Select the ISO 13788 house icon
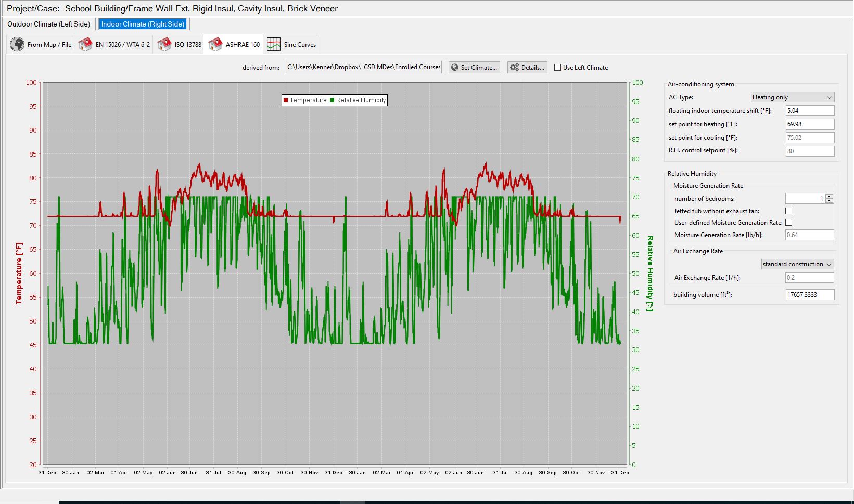Screen dimensions: 854x504 [165, 44]
